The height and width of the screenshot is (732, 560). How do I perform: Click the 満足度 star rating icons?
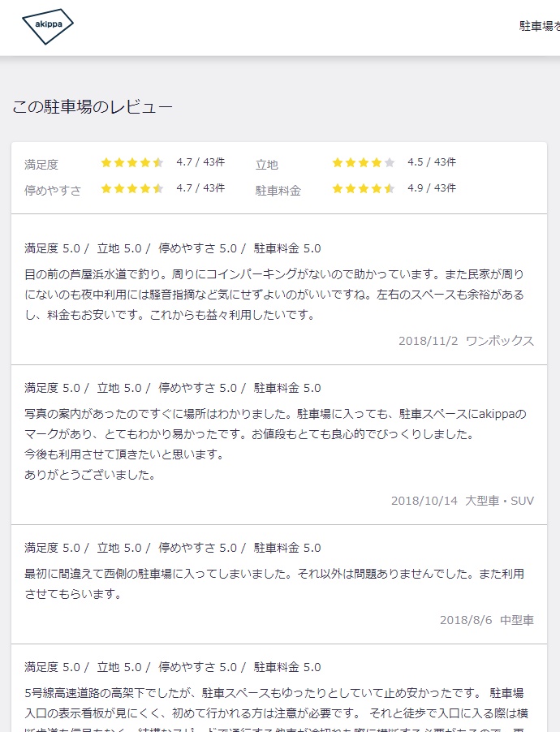pos(132,162)
